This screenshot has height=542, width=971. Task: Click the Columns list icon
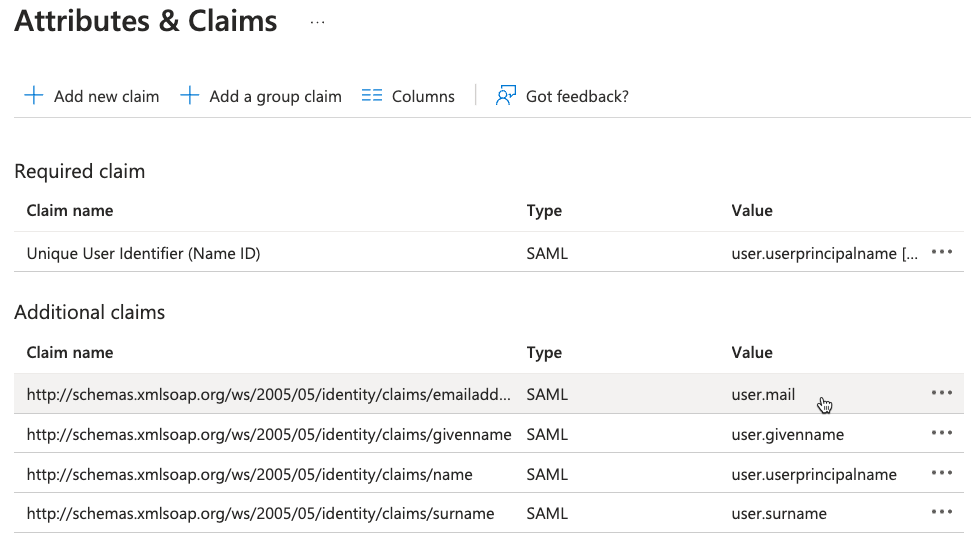pyautogui.click(x=372, y=96)
